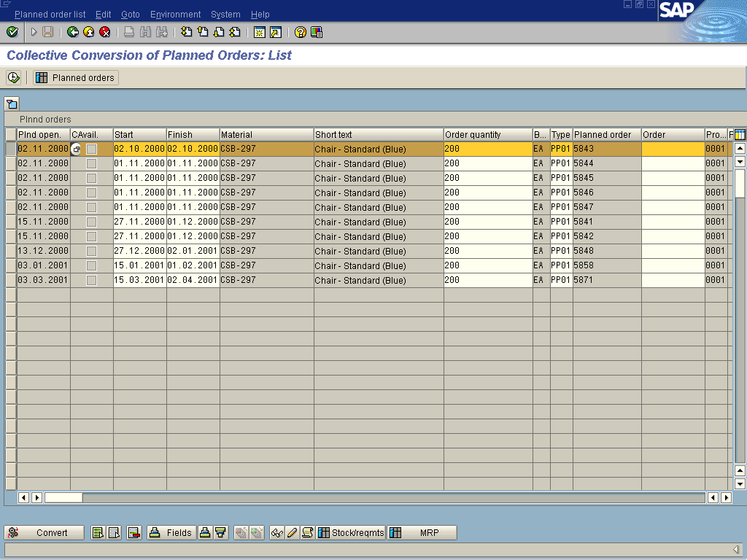Tick CAvail checkbox for planned order 5842
This screenshot has width=747, height=560.
[91, 237]
